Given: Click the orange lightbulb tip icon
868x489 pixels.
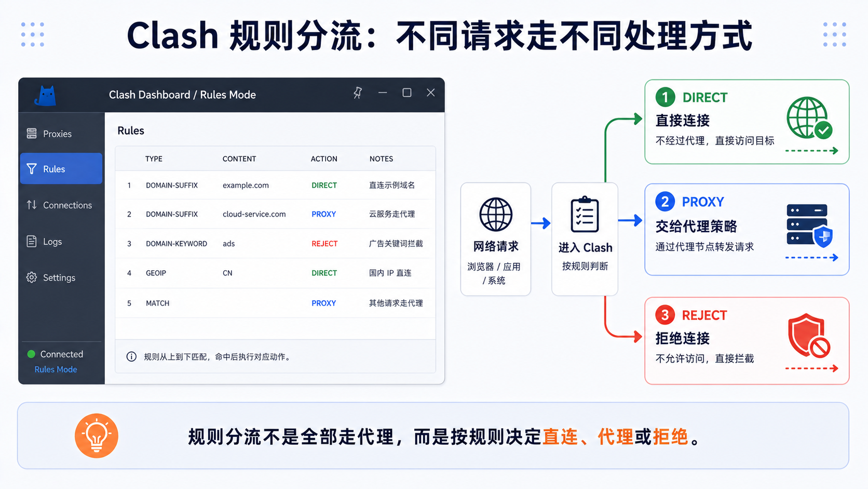Looking at the screenshot, I should (97, 436).
